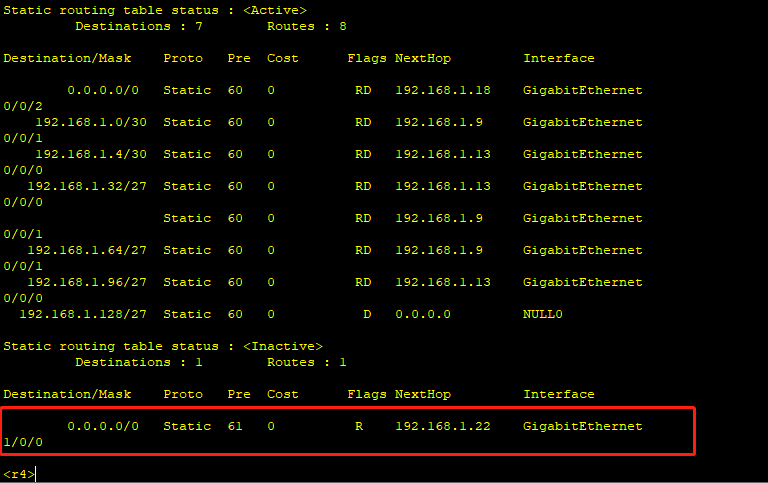Click 'Static' in the 192.168.1.64/27 row
This screenshot has width=768, height=483.
pyautogui.click(x=187, y=250)
